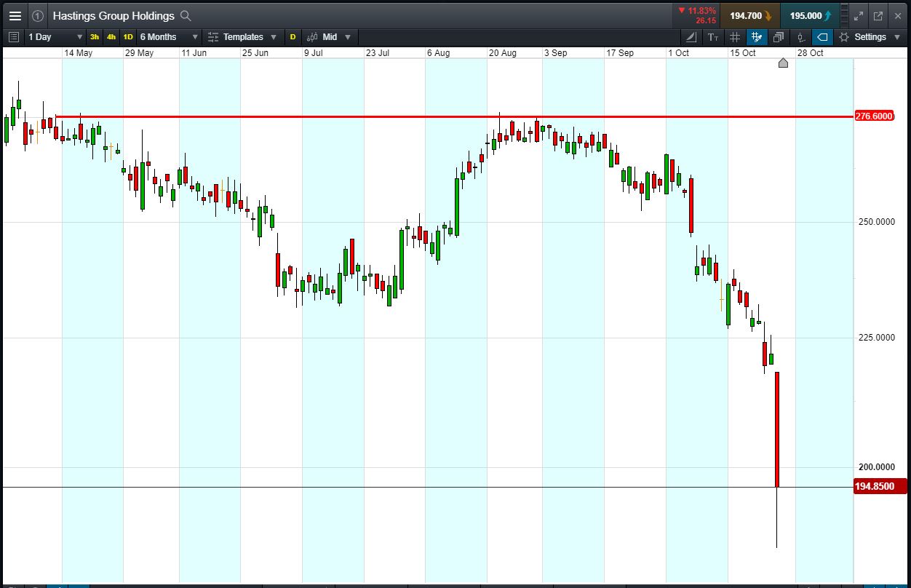Switch to the 4h interval shortcut
Image resolution: width=911 pixels, height=588 pixels.
(x=111, y=37)
